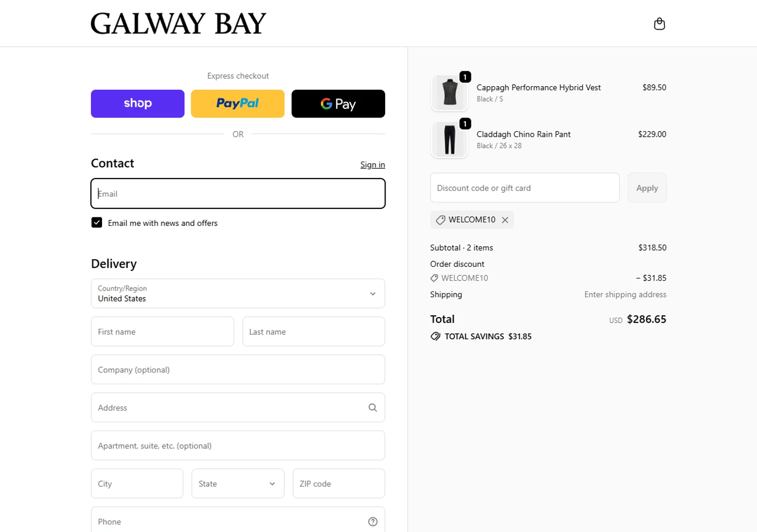Viewport: 757px width, 532px height.
Task: Pay with Shop Pay express button
Action: 138,103
